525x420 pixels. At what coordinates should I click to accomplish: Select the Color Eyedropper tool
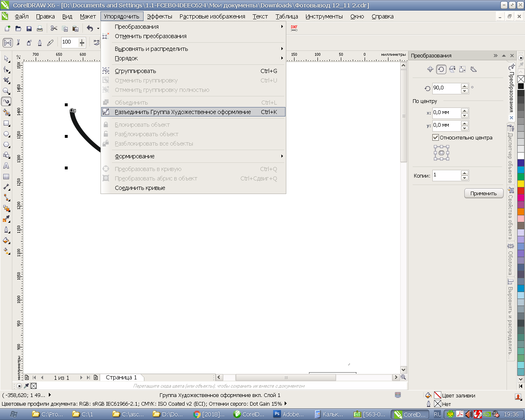click(6, 219)
